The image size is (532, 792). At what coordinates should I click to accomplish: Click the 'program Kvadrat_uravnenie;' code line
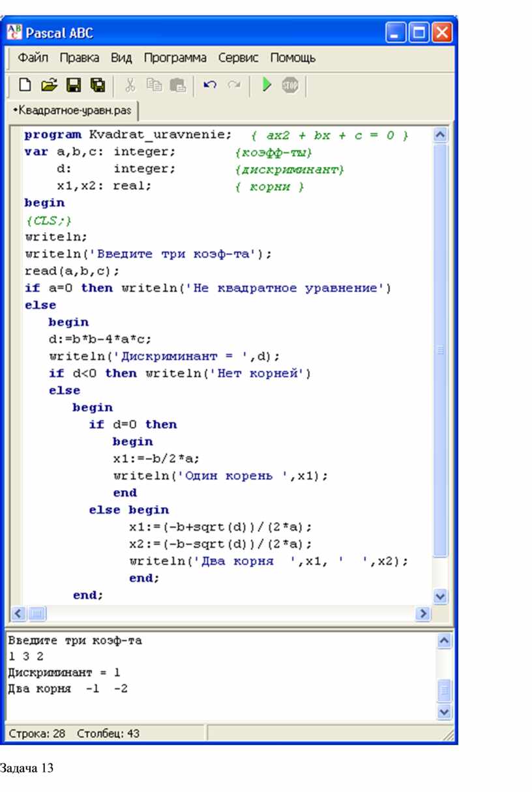point(128,135)
